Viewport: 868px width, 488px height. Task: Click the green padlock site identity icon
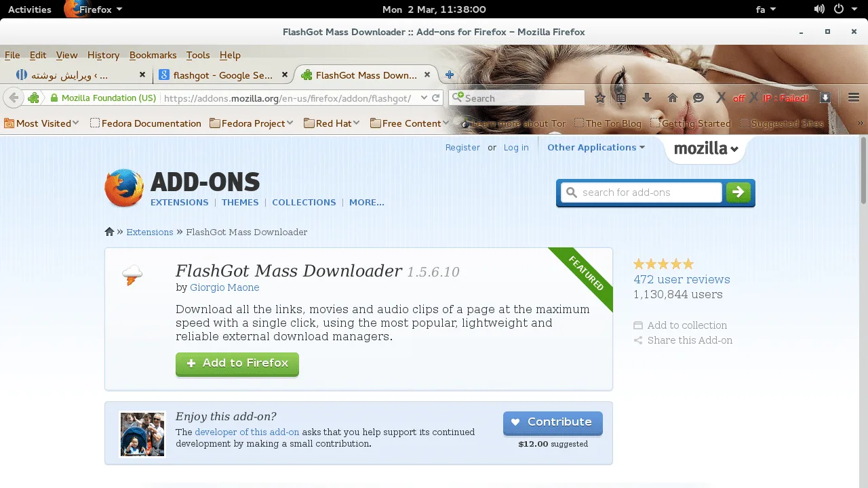pos(54,98)
